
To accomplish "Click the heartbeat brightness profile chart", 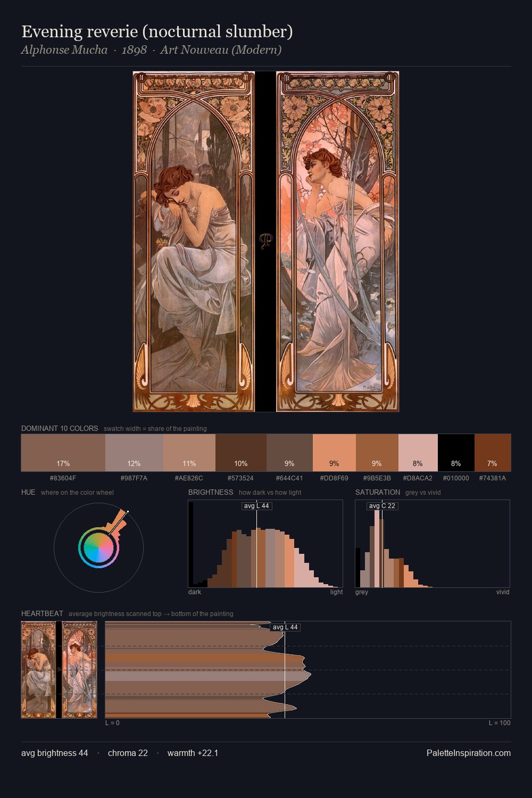I will pyautogui.click(x=308, y=670).
